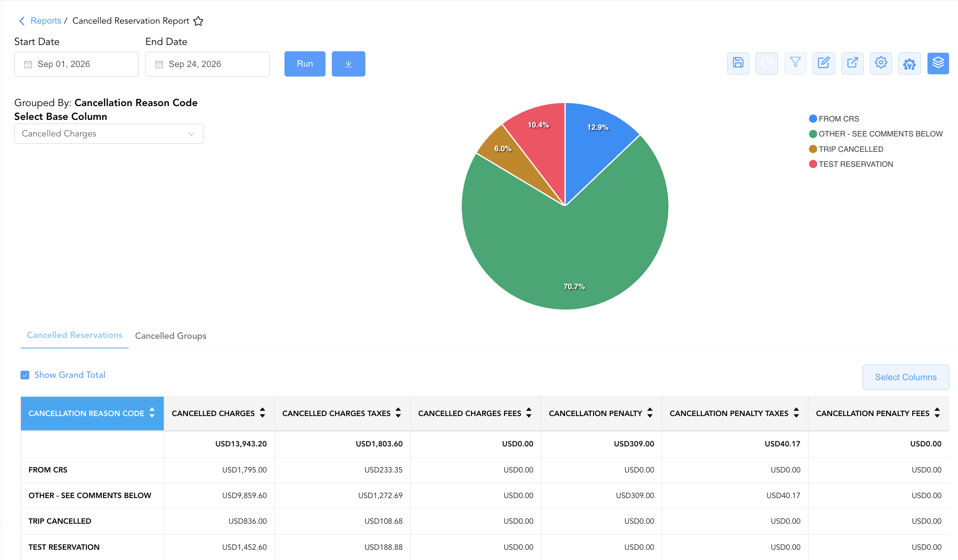958x560 pixels.
Task: Open the Cancelled Charges base column dropdown
Action: pos(109,134)
